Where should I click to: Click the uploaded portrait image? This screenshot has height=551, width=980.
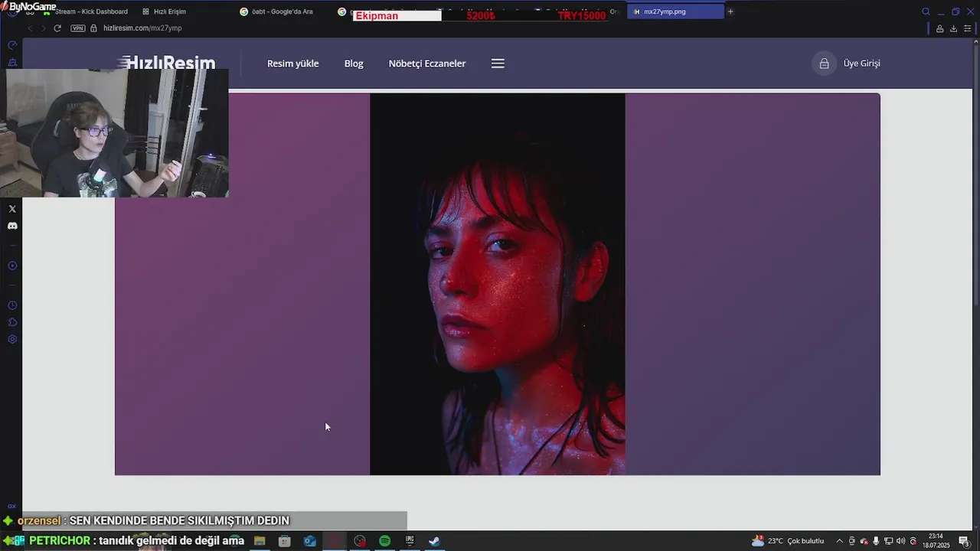point(498,284)
